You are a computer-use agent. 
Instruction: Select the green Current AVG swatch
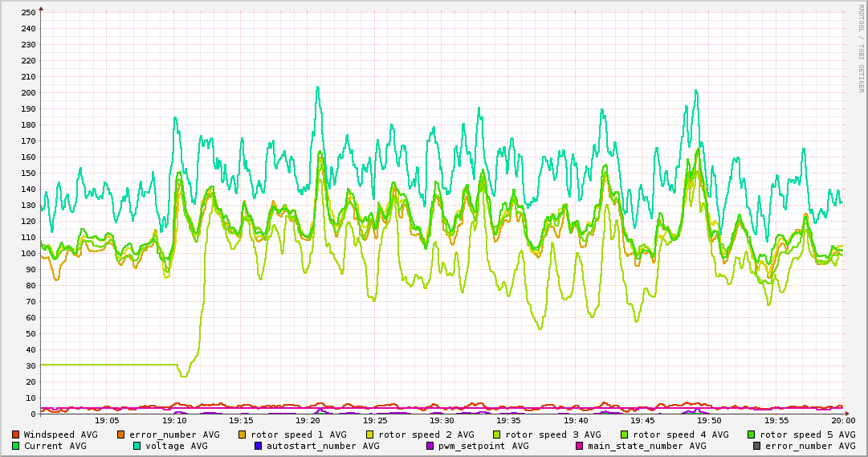16,446
